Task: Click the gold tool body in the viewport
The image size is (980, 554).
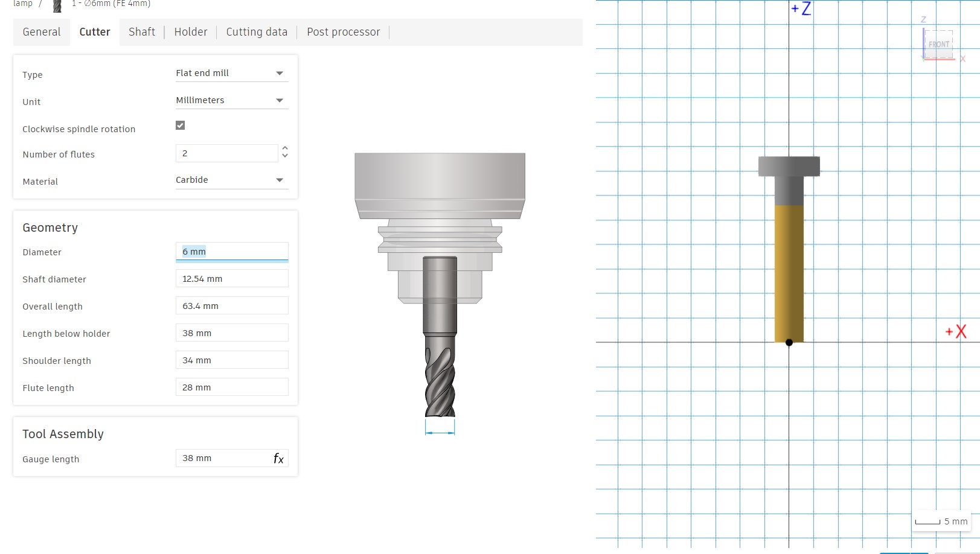Action: pyautogui.click(x=789, y=273)
